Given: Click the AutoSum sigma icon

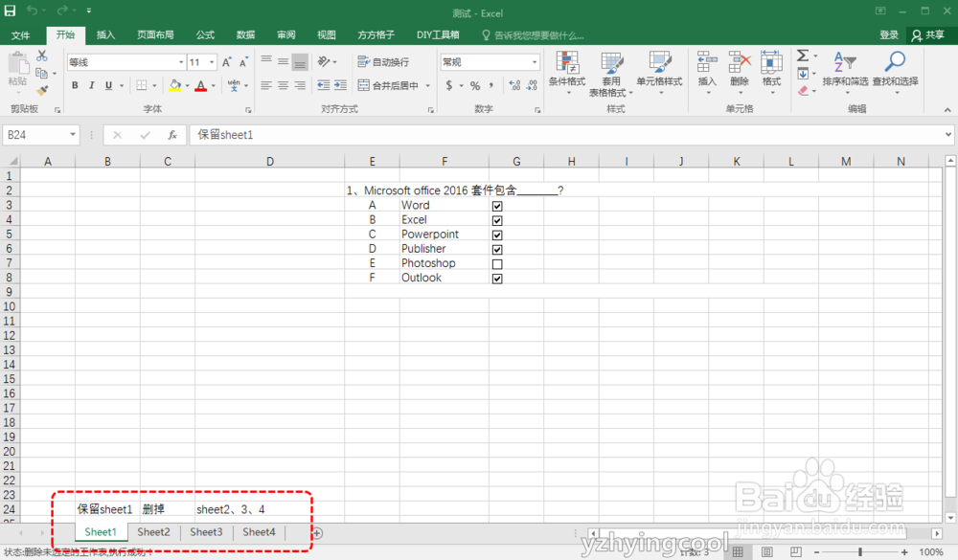Looking at the screenshot, I should (803, 56).
